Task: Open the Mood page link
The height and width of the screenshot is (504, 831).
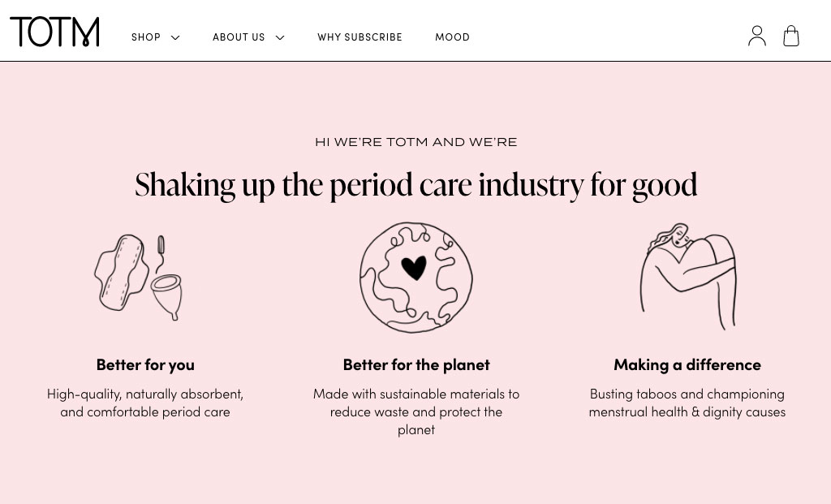Action: pos(452,37)
